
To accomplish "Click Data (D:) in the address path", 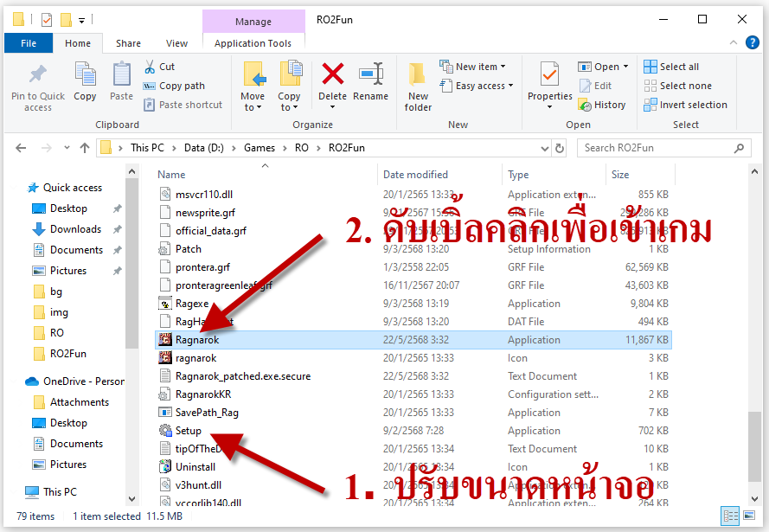I will click(x=203, y=148).
